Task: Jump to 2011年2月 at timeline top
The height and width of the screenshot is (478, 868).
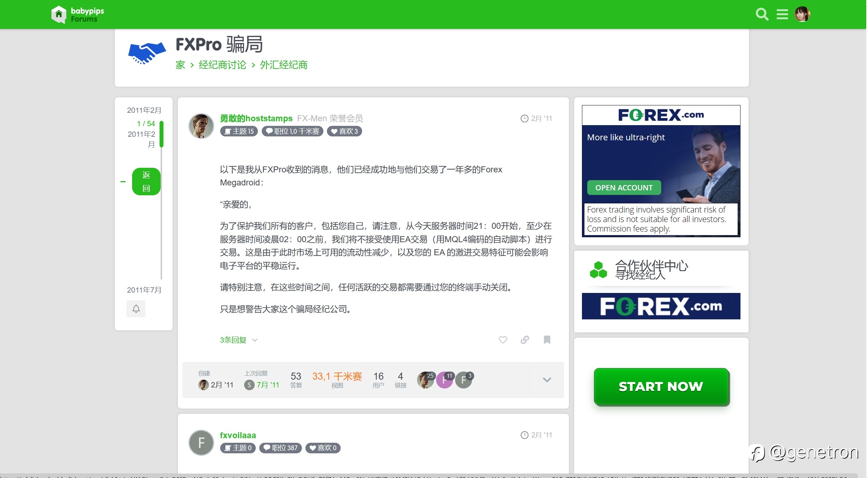Action: (144, 110)
